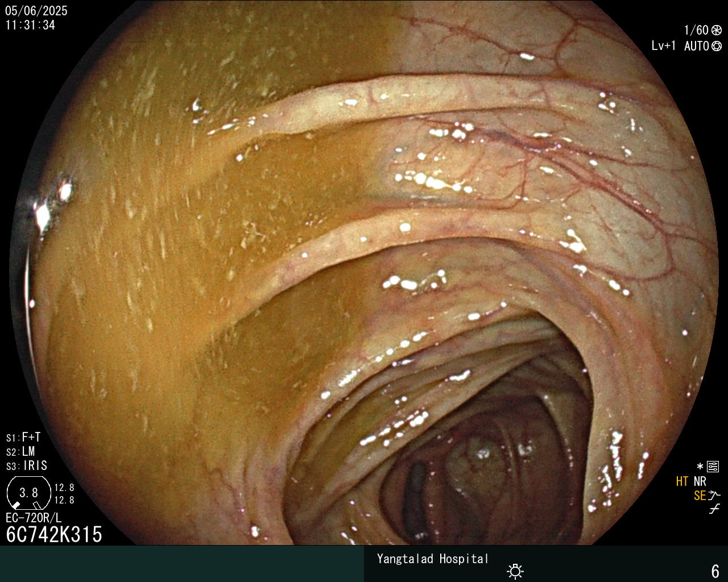Click the image counter number 6

point(715,571)
